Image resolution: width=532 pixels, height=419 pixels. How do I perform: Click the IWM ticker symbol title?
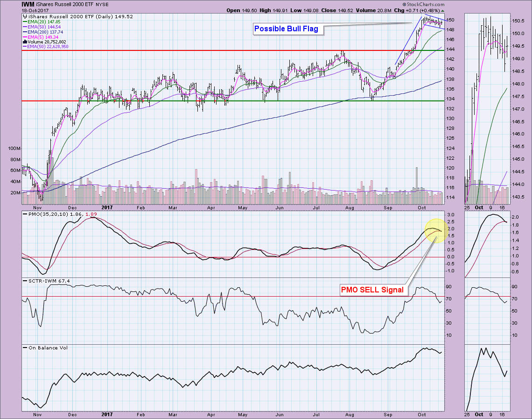tap(28, 4)
